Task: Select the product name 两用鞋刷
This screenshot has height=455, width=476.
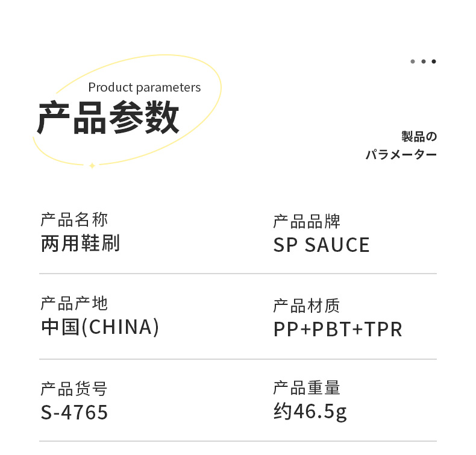Action: pos(80,243)
